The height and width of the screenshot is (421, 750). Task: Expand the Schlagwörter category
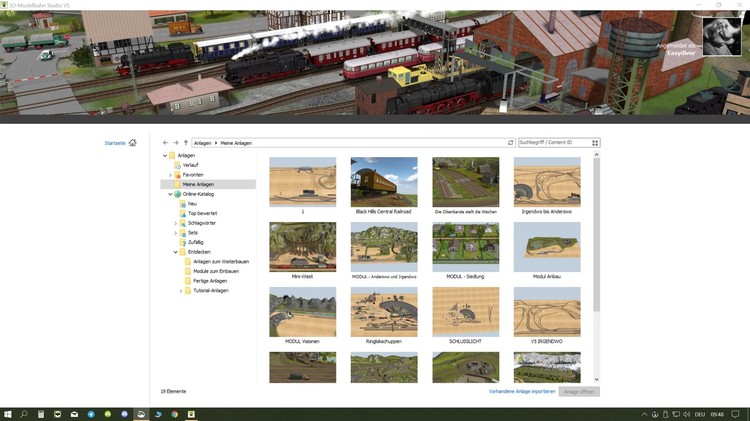(176, 223)
